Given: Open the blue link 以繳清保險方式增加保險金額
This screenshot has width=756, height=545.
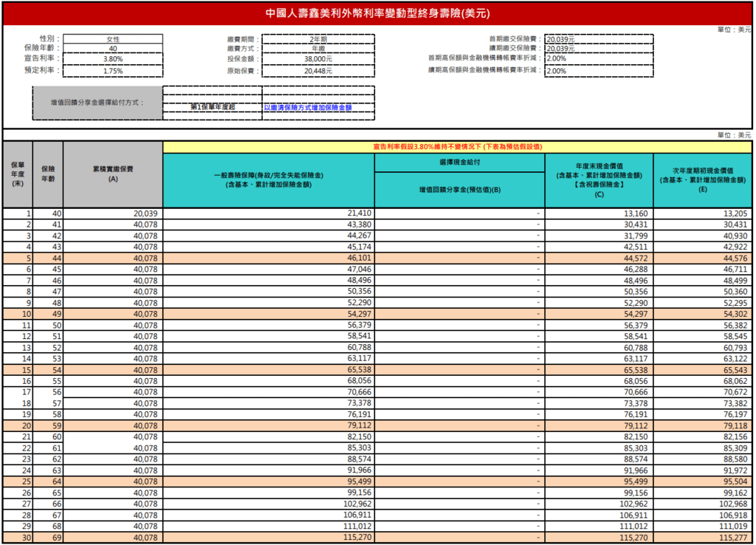Looking at the screenshot, I should pos(308,108).
